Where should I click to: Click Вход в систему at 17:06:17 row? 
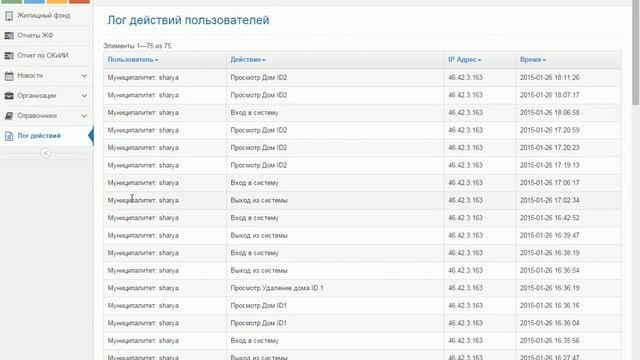tap(254, 183)
